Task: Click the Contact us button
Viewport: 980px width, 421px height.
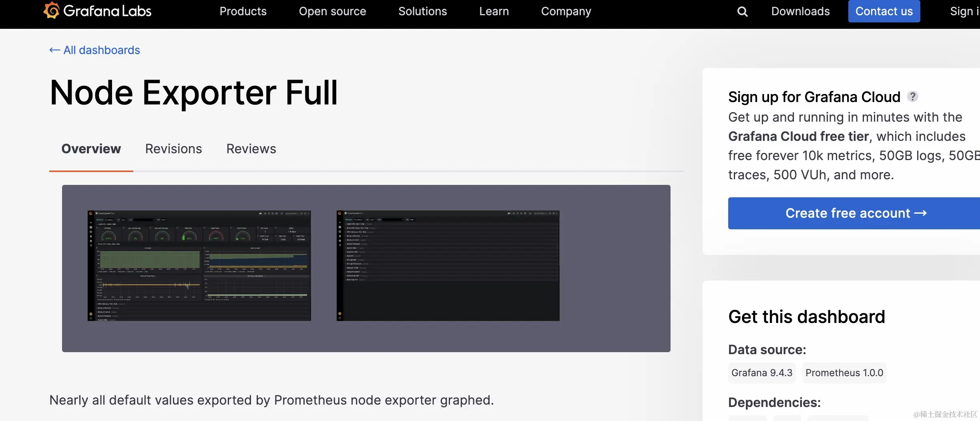Action: [x=884, y=11]
